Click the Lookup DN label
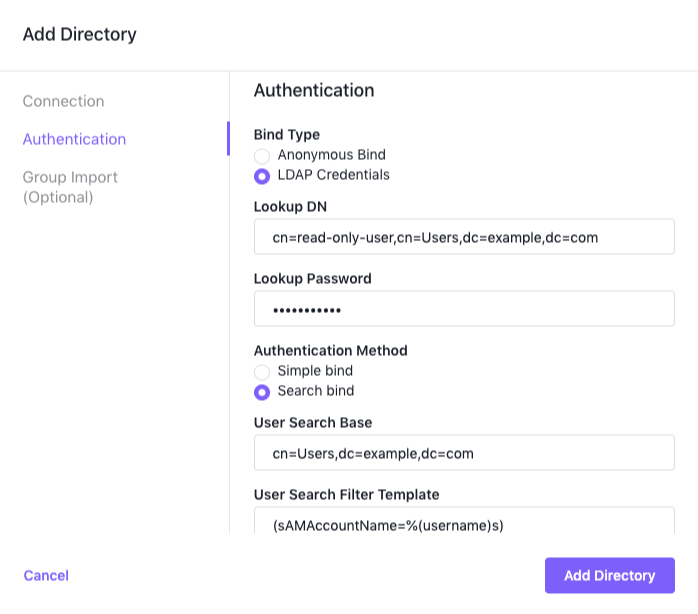 (x=290, y=207)
